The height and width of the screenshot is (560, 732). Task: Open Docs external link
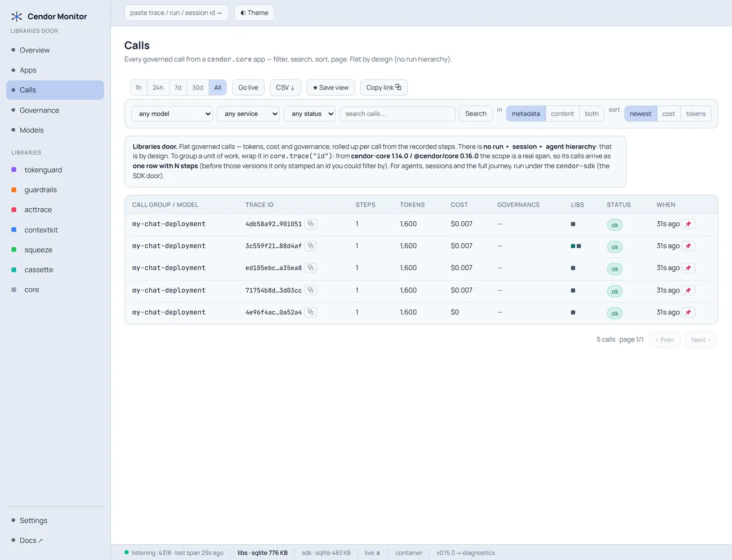point(55,540)
